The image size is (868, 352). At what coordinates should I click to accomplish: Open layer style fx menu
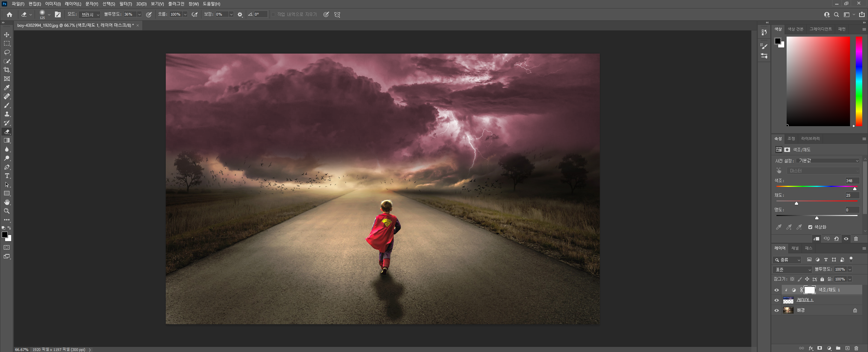pos(811,348)
